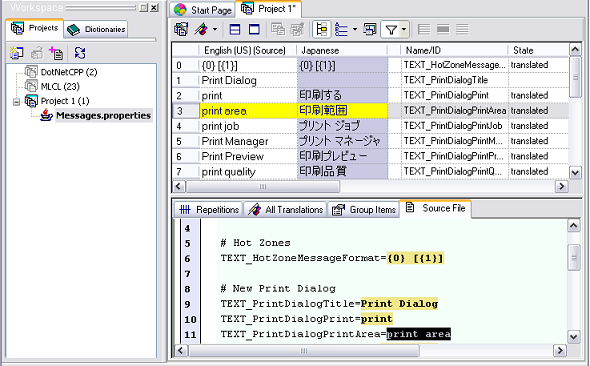Select the Project 1 (1) tree node
590x366 pixels.
[x=65, y=101]
